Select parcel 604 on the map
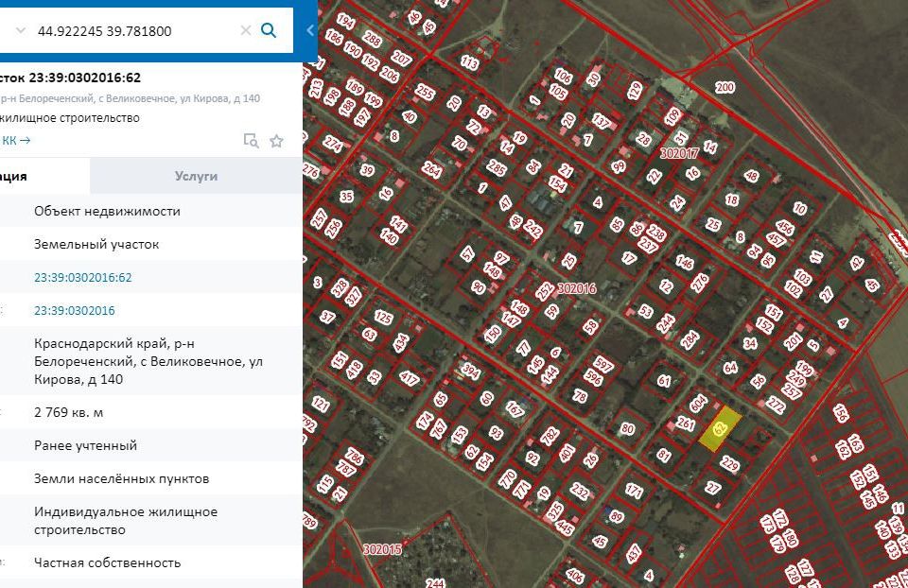The height and width of the screenshot is (588, 908). (x=698, y=404)
